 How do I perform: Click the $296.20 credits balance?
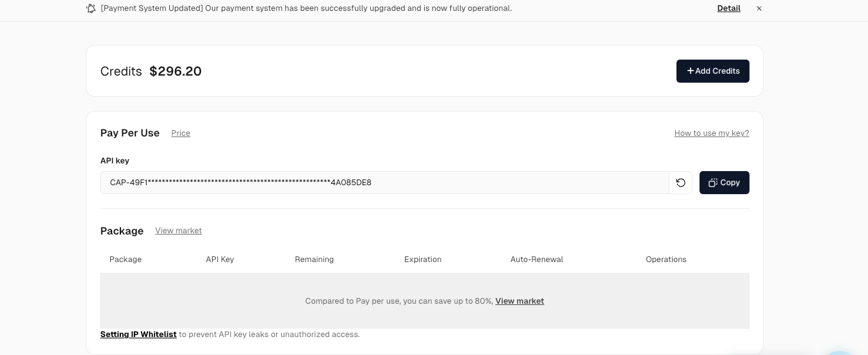click(x=176, y=71)
